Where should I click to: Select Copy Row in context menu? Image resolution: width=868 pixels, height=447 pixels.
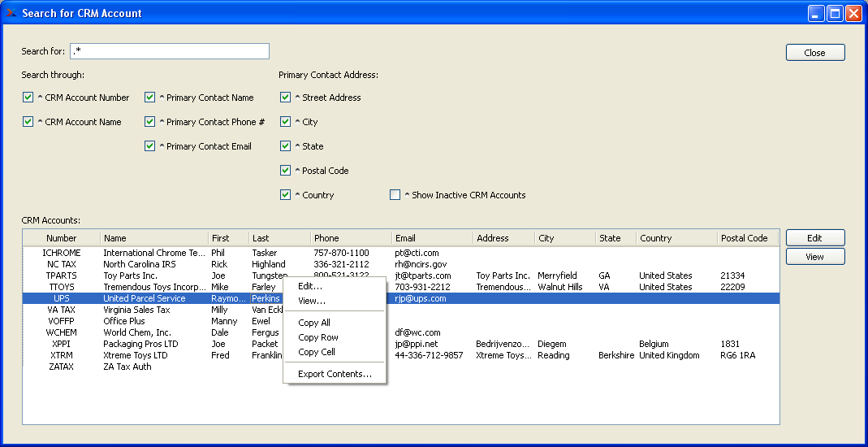[318, 337]
